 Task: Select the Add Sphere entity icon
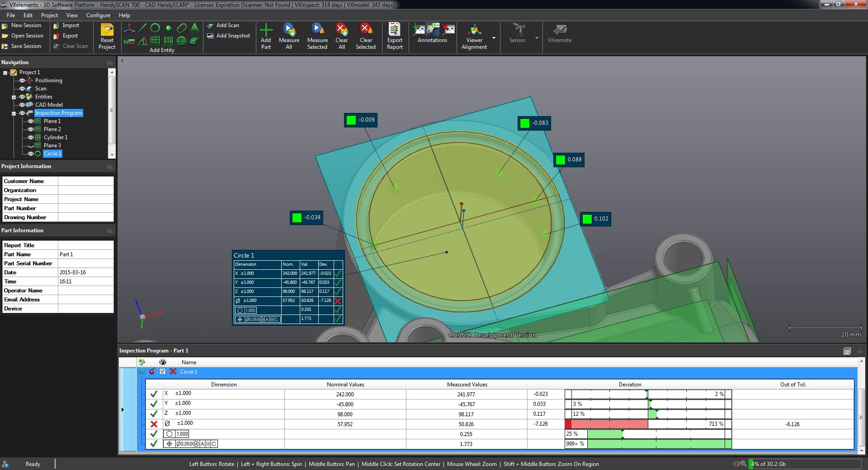181,42
